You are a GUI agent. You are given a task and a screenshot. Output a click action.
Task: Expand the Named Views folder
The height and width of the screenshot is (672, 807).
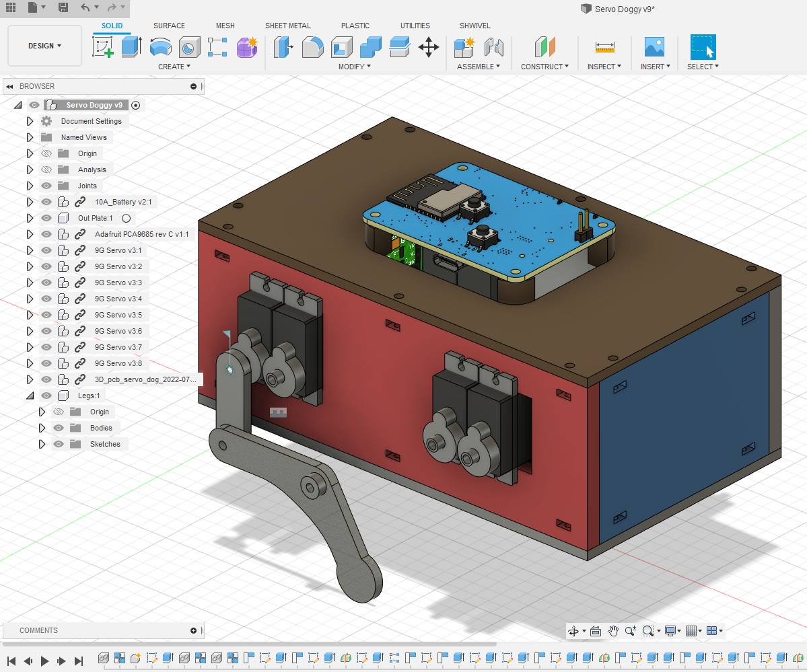(30, 137)
